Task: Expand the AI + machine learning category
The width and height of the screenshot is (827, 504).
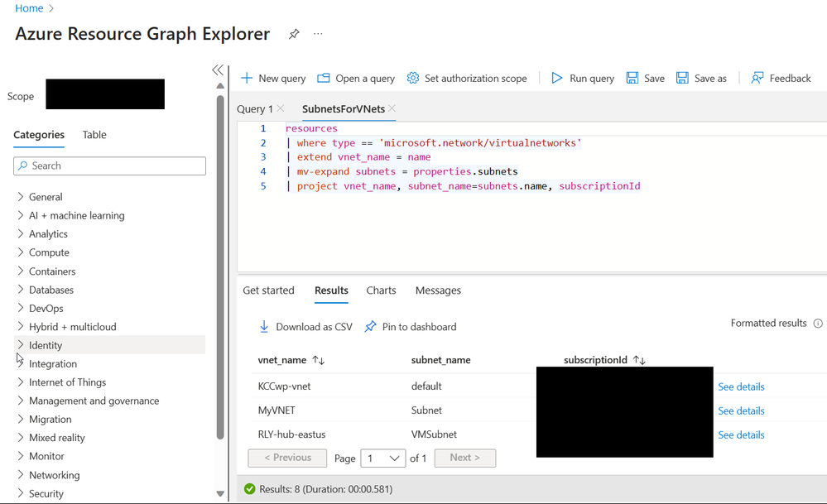Action: point(20,215)
